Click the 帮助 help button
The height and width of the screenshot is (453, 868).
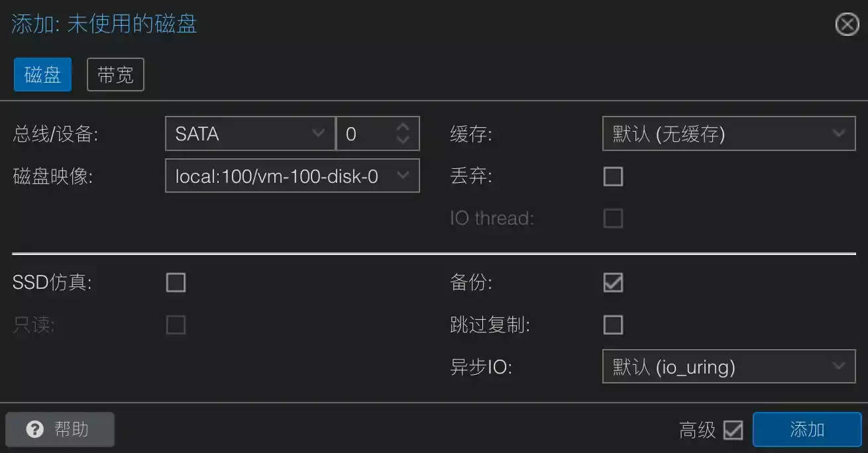pyautogui.click(x=60, y=430)
